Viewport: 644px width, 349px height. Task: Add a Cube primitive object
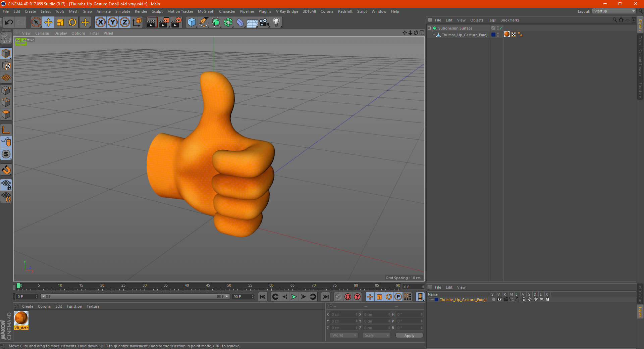(192, 22)
